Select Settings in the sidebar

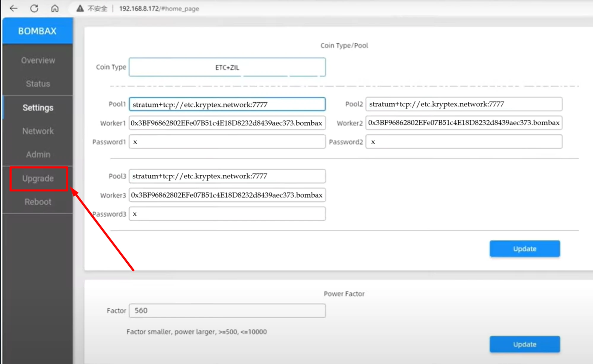38,108
